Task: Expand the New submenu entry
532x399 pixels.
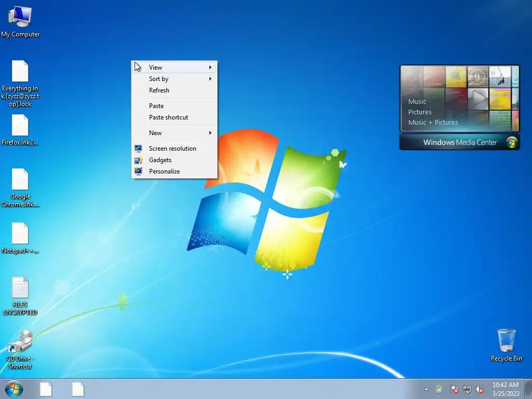Action: [175, 132]
